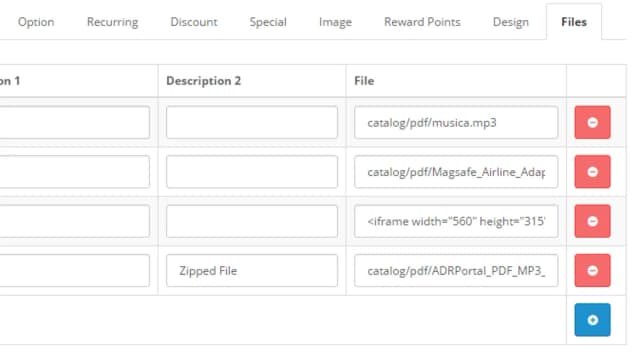The height and width of the screenshot is (360, 640).
Task: Focus Description 2 field in Magsafe row
Action: (252, 172)
